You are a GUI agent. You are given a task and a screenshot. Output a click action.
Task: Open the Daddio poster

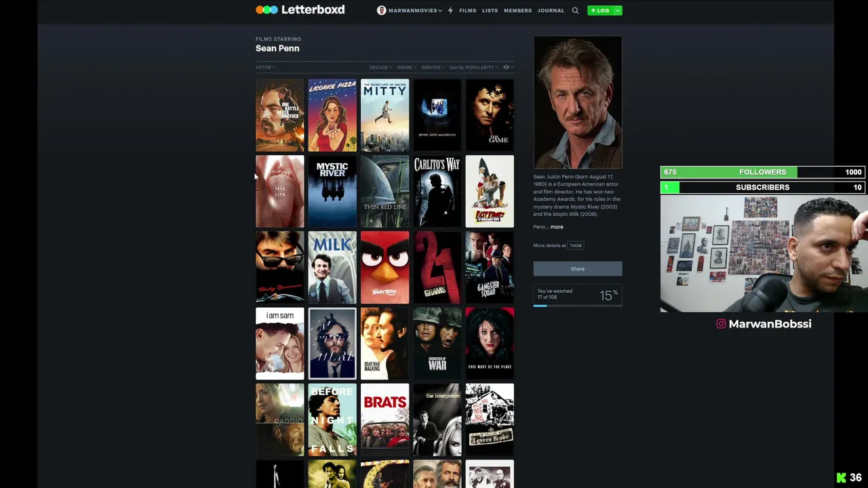[x=279, y=420]
